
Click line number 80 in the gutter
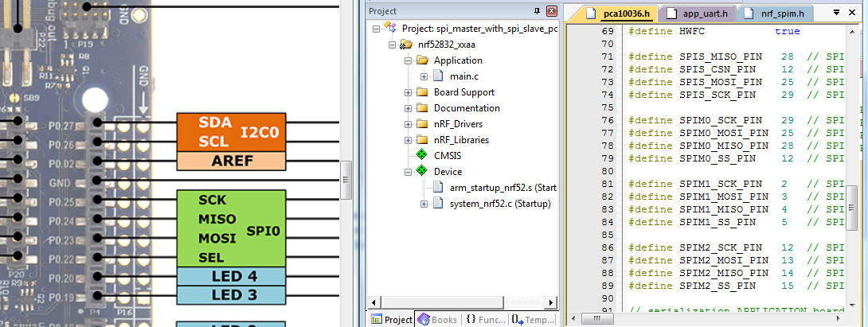tap(608, 172)
